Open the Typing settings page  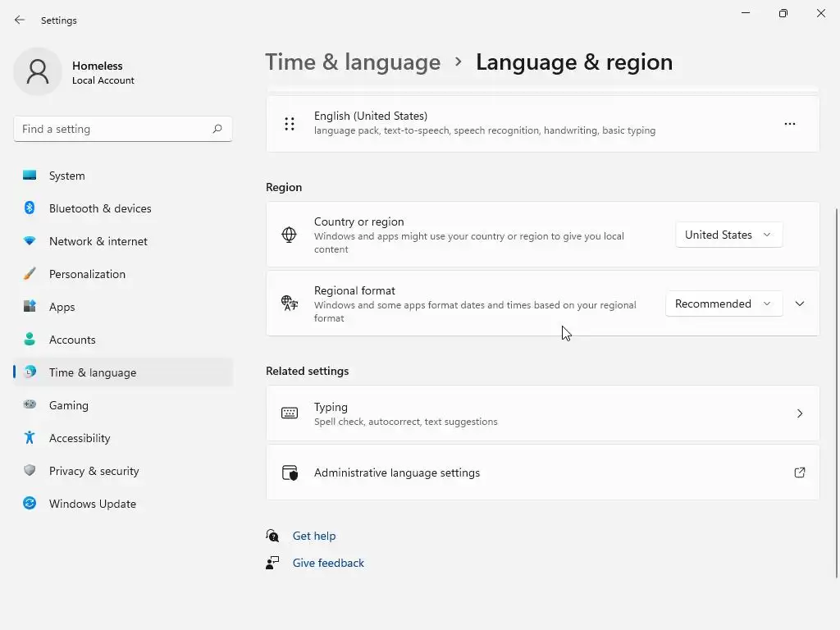(x=542, y=413)
